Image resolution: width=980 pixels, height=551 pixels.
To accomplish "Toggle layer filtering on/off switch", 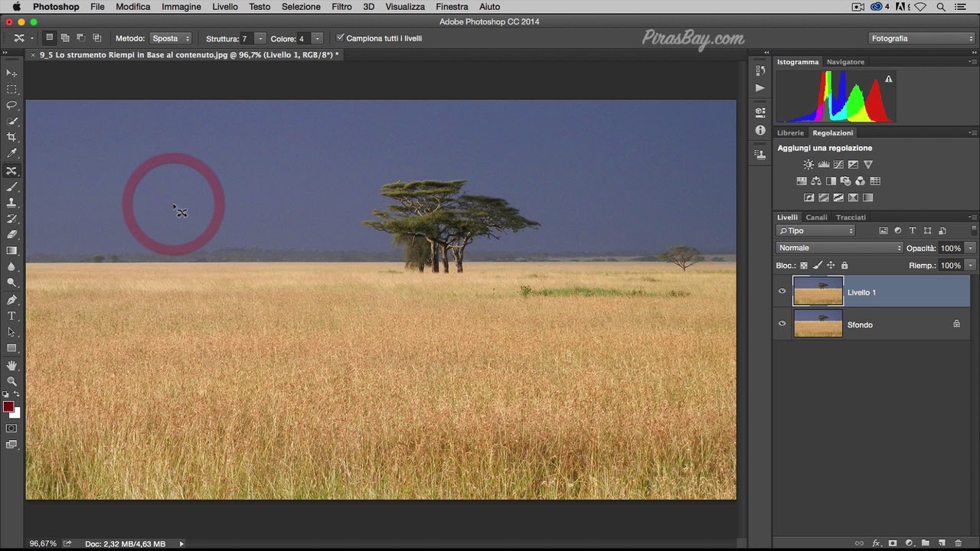I will click(x=974, y=230).
